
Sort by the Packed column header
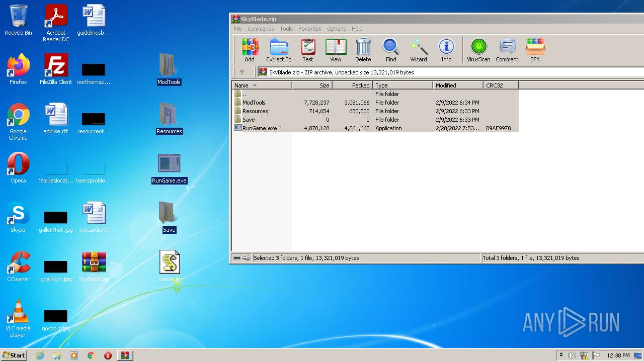(352, 85)
